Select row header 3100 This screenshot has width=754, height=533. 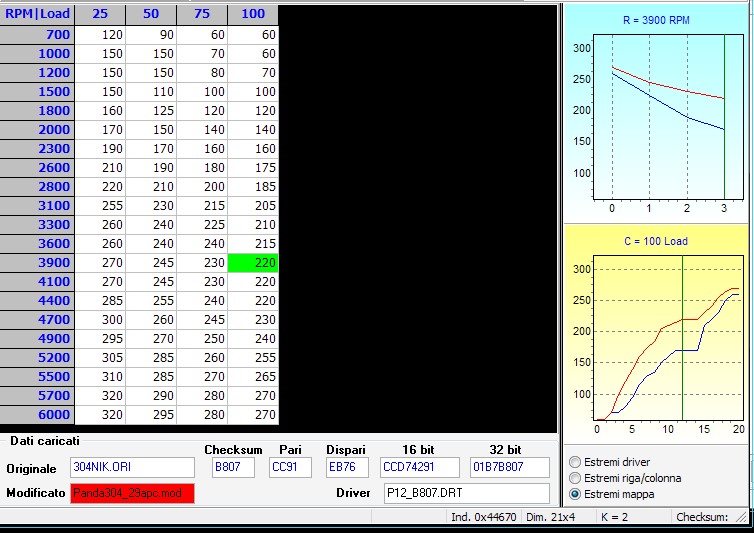[x=37, y=206]
